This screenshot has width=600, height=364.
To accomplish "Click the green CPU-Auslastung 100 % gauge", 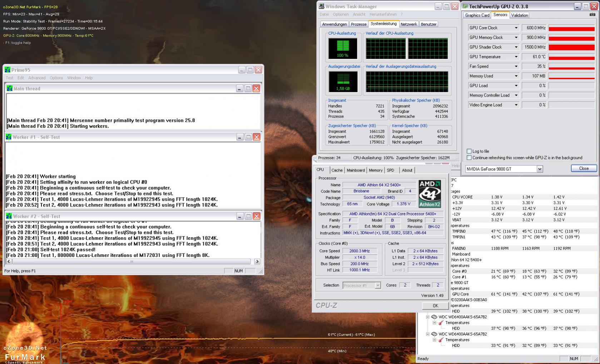I will 342,49.
